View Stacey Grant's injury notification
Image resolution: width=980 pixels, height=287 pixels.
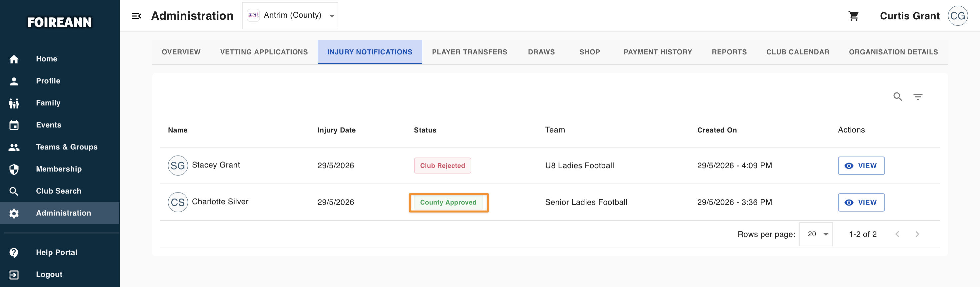[861, 166]
